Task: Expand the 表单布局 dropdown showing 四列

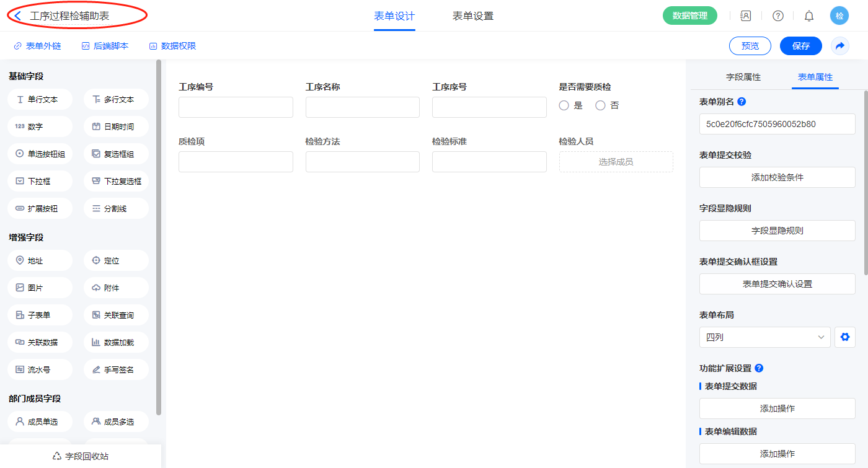Action: coord(764,337)
